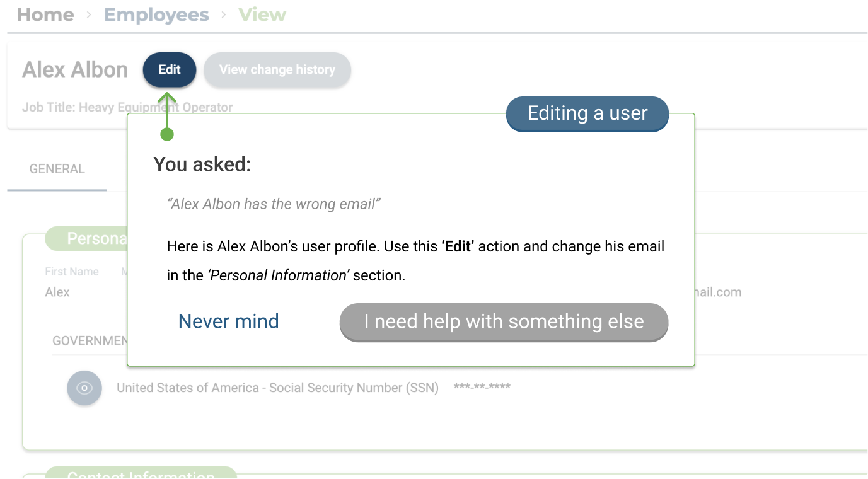Click the United States of America SSN label
This screenshot has width=868, height=479.
coord(277,388)
